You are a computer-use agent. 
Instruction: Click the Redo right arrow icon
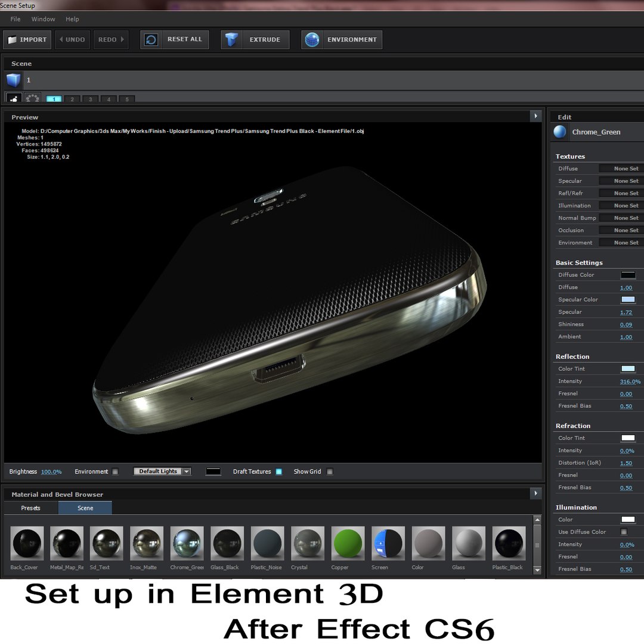click(122, 39)
